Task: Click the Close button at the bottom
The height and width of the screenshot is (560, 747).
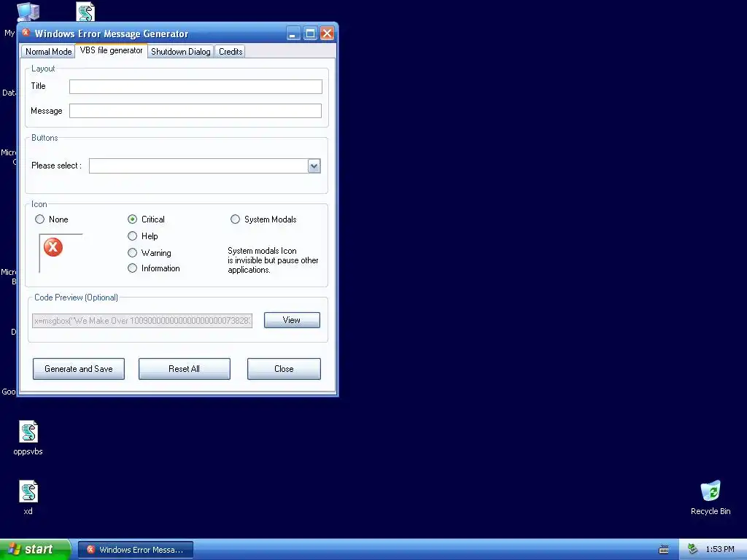Action: 284,369
